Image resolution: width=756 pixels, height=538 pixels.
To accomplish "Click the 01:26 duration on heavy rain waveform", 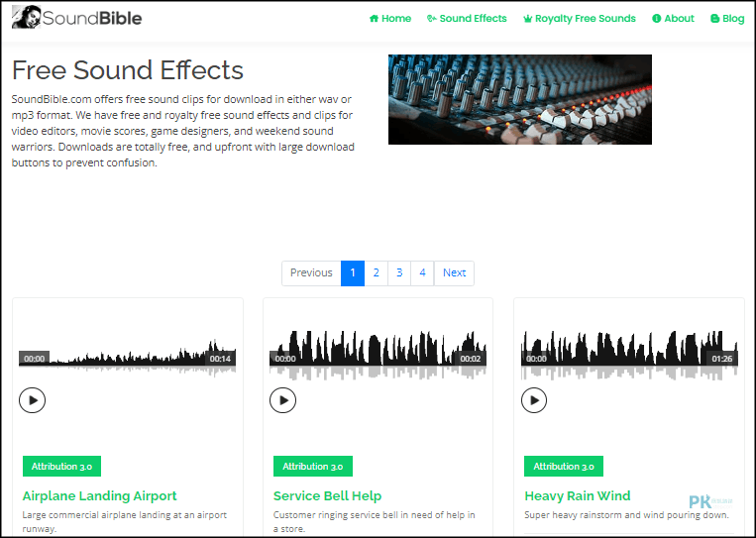I will coord(721,359).
